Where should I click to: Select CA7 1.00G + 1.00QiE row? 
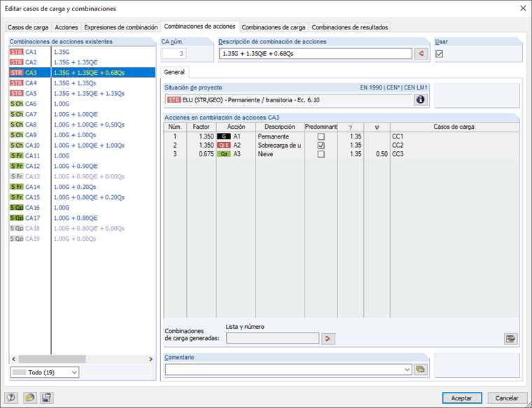point(83,114)
